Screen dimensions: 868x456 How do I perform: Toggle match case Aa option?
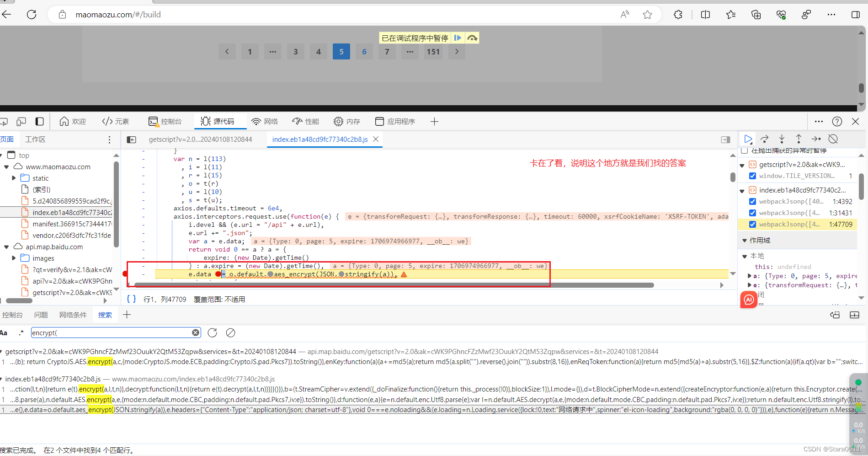point(4,333)
